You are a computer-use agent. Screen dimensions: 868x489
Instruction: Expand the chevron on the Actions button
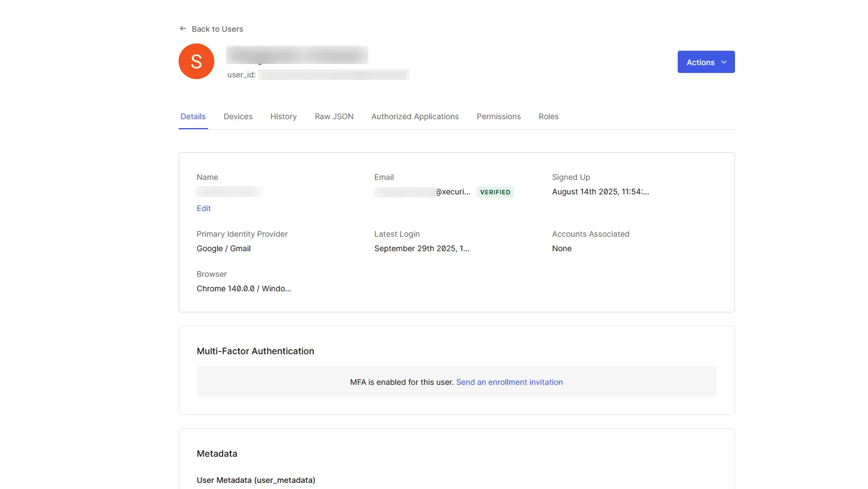(724, 62)
